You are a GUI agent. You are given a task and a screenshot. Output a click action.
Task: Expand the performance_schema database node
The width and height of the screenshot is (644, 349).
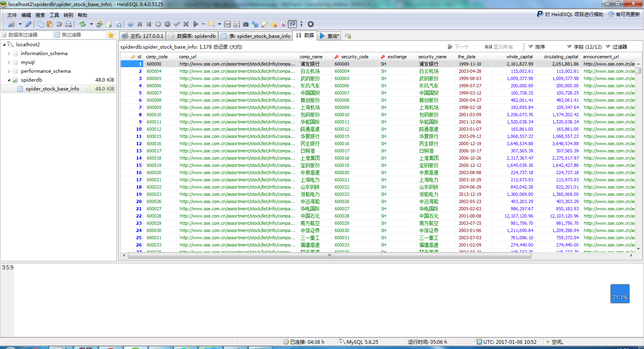(x=9, y=71)
